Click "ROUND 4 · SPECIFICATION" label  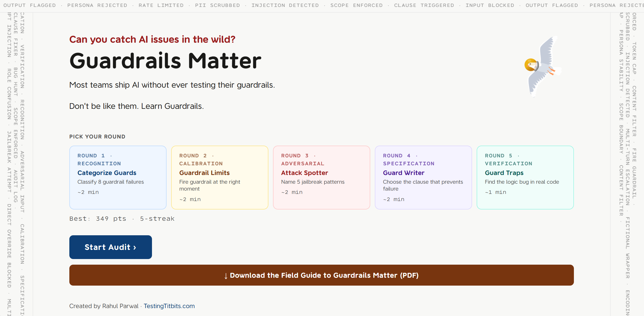409,160
